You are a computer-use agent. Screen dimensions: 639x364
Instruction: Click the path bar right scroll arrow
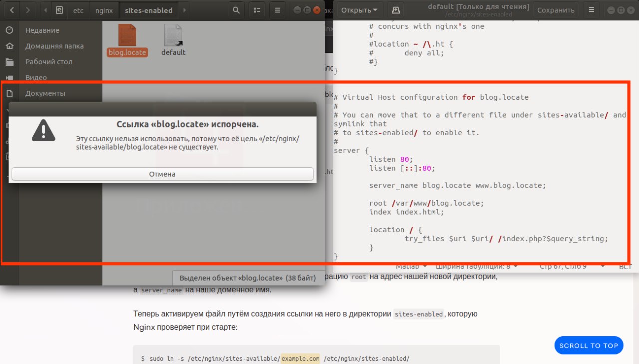pos(184,10)
